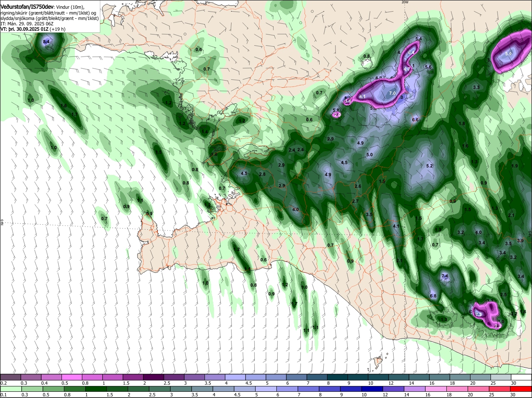Click the 8.4 precipitation value on the map
Image resolution: width=532 pixels, height=398 pixels.
47,42
